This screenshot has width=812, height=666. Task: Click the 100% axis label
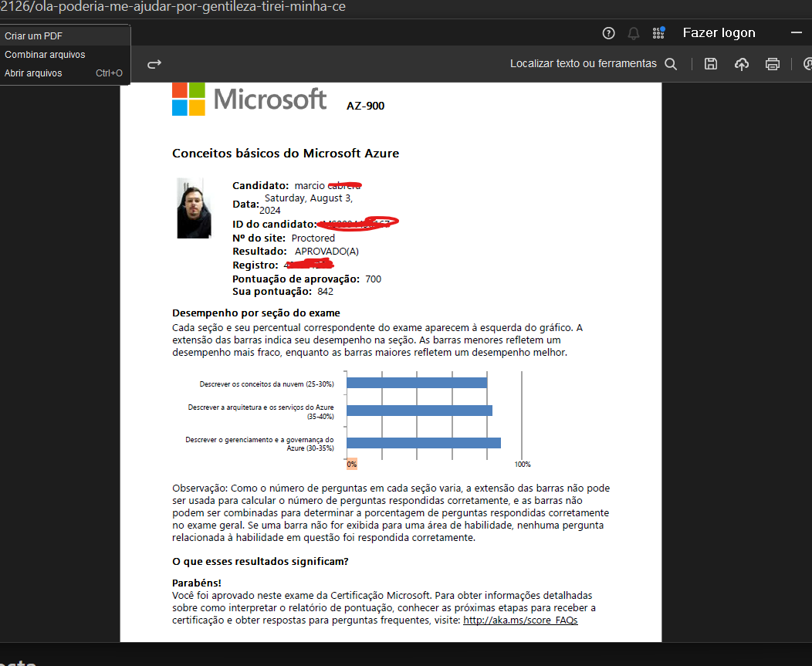coord(523,464)
